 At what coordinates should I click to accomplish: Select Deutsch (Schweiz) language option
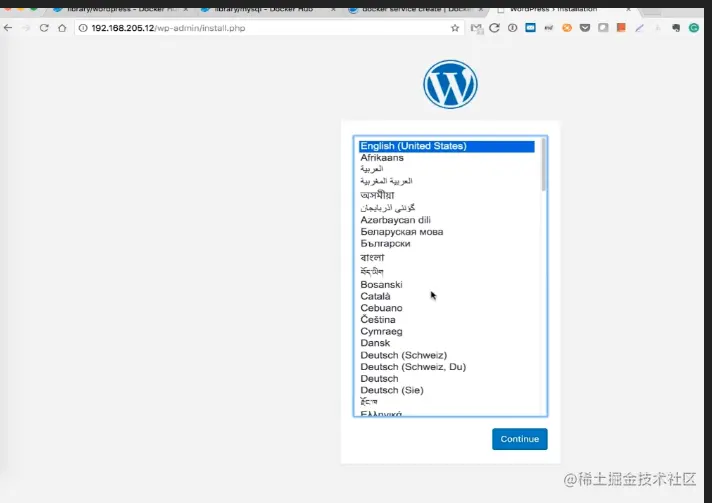(x=404, y=355)
